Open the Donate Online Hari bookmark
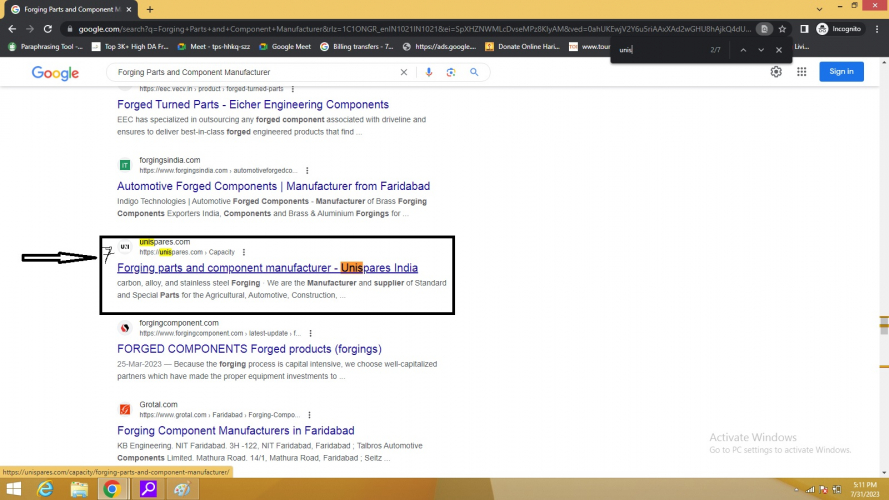This screenshot has height=500, width=889. [523, 47]
